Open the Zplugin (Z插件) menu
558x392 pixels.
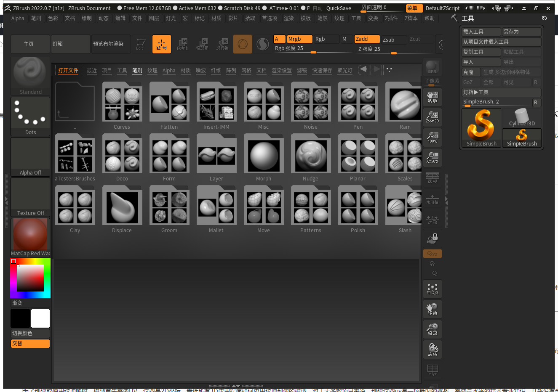click(391, 18)
